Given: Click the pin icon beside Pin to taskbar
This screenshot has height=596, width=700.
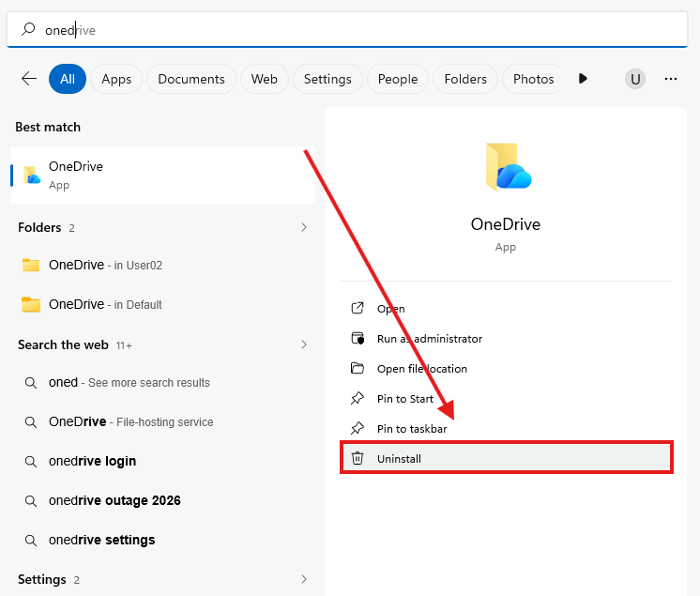Looking at the screenshot, I should click(x=358, y=429).
